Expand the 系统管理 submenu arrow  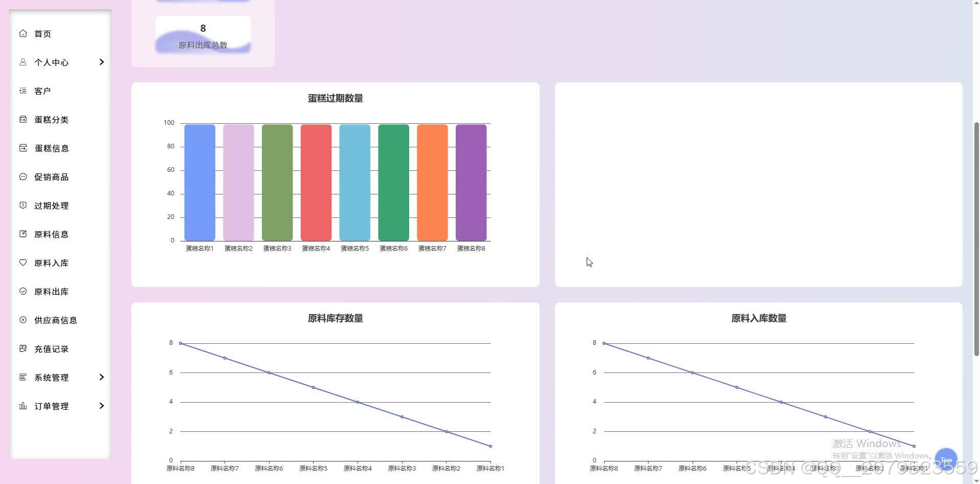[x=101, y=377]
